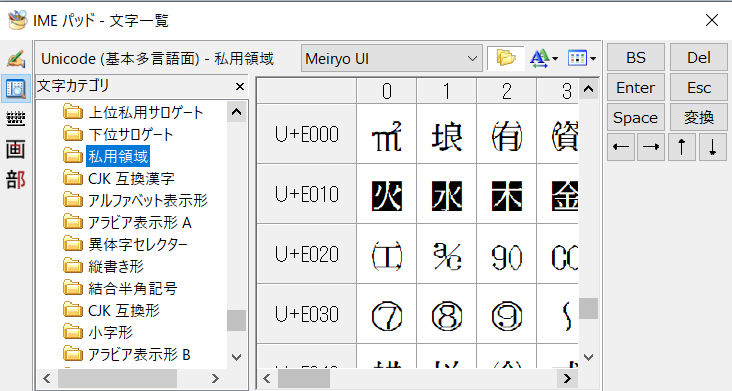Click the up arrow cursor button

point(682,147)
